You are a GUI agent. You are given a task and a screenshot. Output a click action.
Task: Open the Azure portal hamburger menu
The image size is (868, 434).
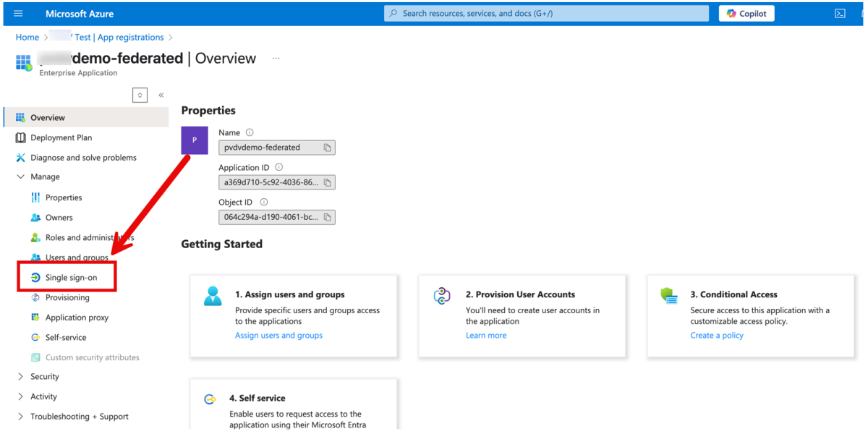coord(18,14)
